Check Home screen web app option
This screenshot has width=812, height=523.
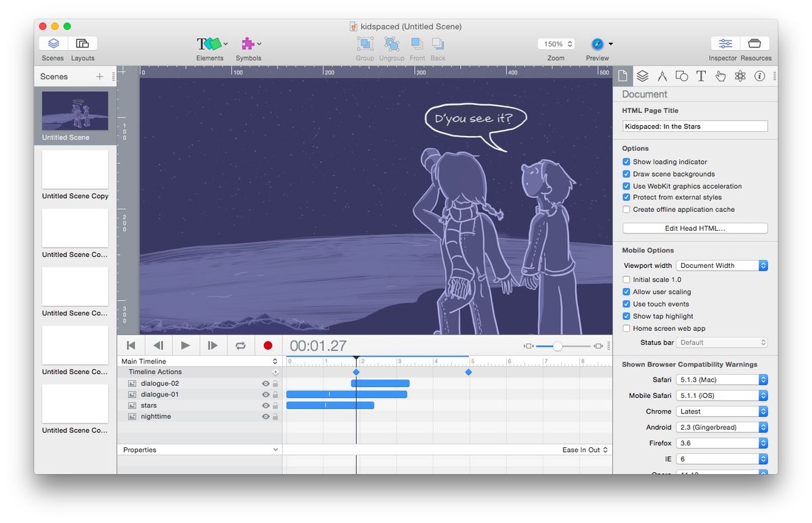click(626, 328)
